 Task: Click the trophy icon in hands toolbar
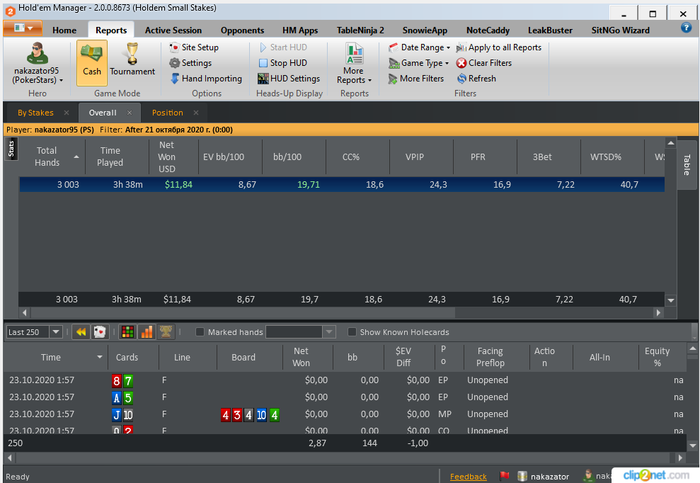coord(166,332)
